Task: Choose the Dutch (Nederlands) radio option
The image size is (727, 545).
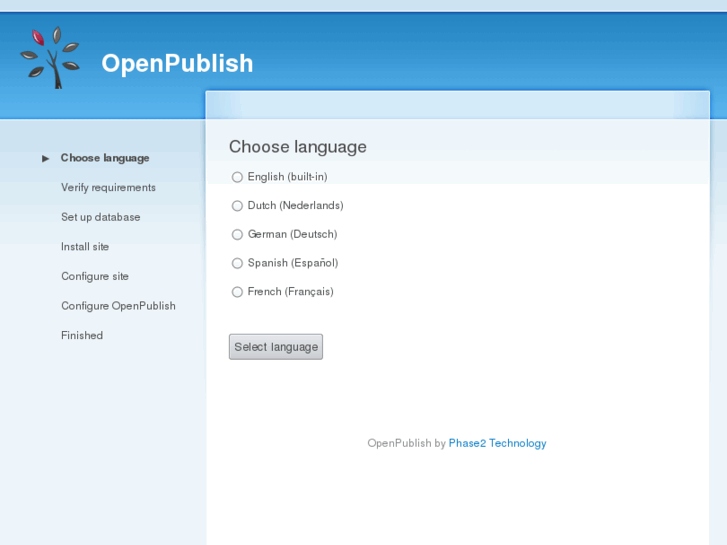Action: click(x=237, y=206)
